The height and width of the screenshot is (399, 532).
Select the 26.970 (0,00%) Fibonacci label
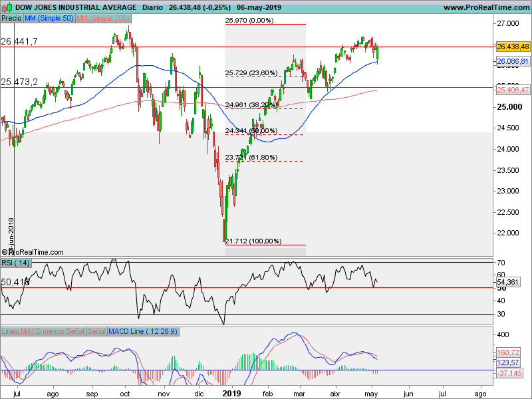(x=249, y=21)
